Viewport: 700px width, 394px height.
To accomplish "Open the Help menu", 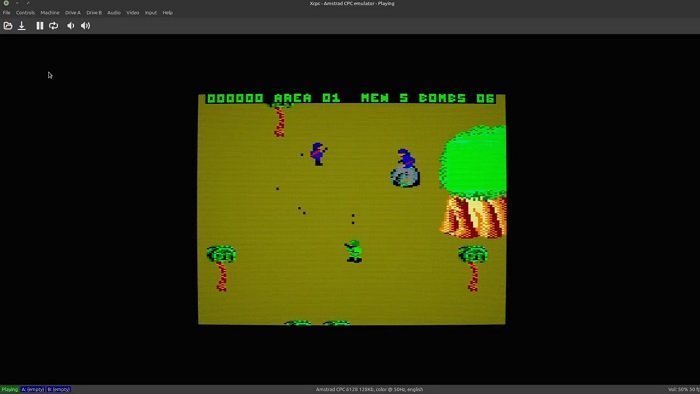I will [x=167, y=12].
